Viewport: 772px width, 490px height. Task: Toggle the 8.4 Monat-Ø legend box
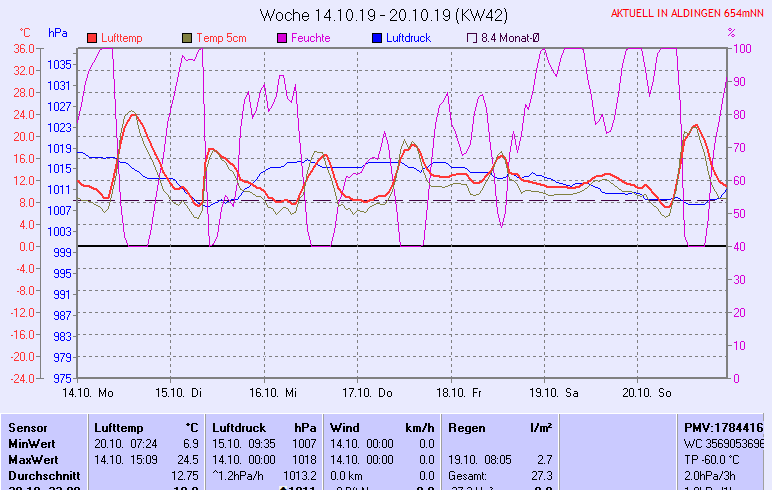pos(472,38)
